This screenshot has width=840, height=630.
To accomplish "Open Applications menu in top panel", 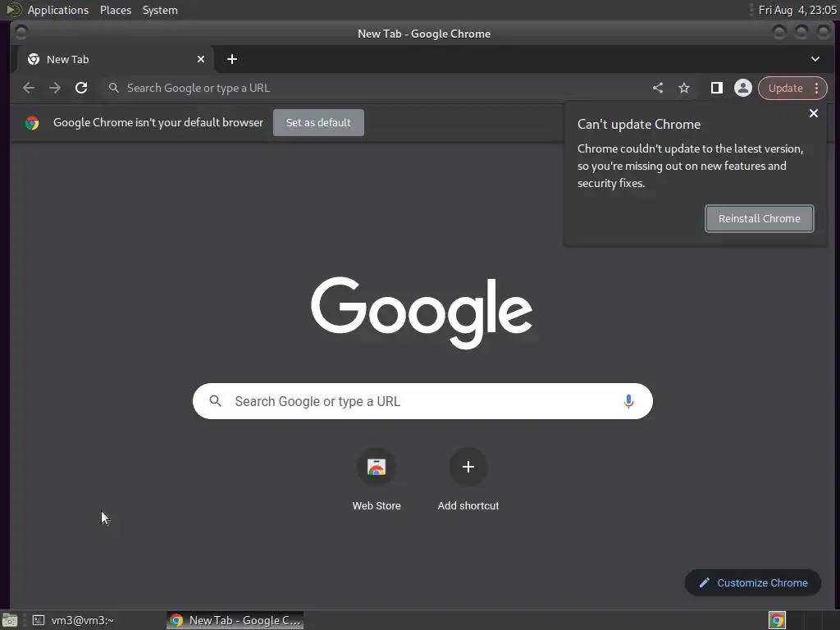I will tap(58, 10).
